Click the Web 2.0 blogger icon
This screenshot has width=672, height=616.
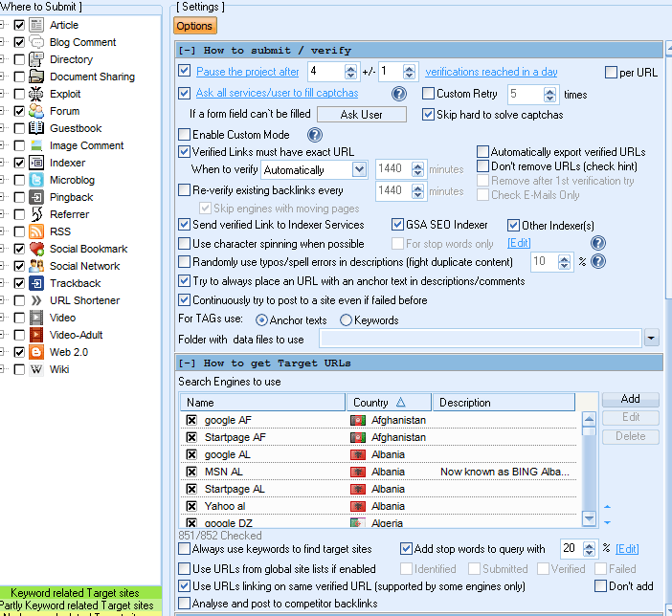[x=36, y=352]
